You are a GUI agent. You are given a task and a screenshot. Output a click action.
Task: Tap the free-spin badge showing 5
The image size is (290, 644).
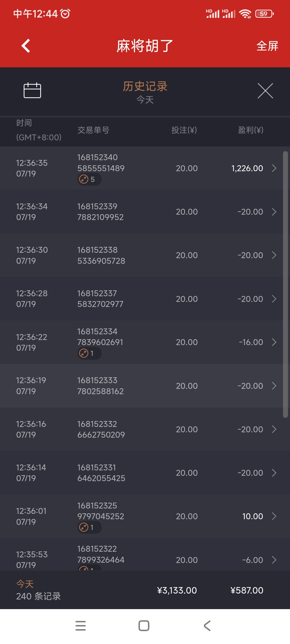pos(89,179)
